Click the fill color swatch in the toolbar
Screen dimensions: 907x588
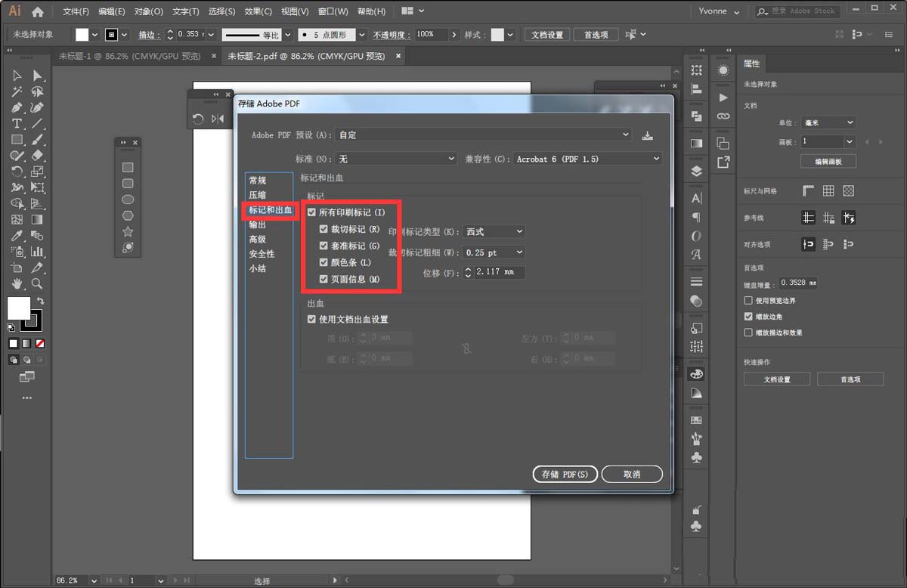pyautogui.click(x=19, y=308)
